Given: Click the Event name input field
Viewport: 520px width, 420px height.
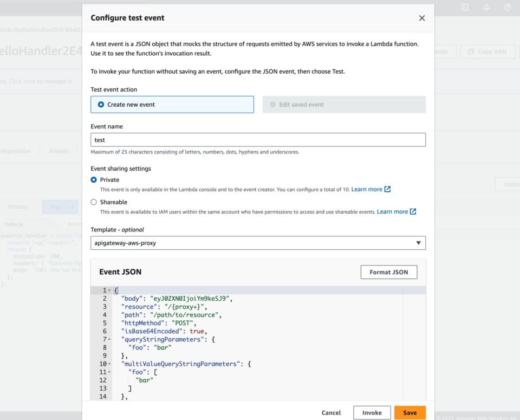Looking at the screenshot, I should [x=258, y=139].
